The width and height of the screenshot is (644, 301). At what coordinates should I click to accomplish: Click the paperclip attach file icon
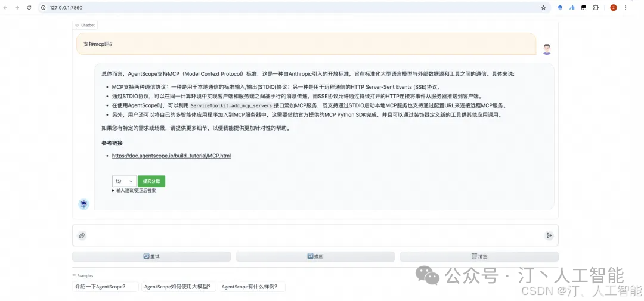(x=82, y=235)
